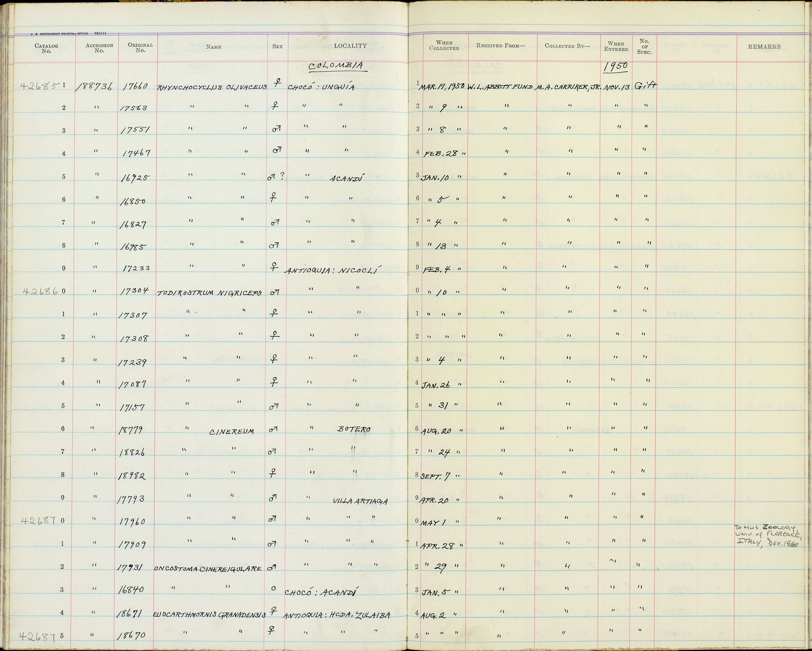Click the name 'EUSCARTHMORNIS GRANADENSIS'
This screenshot has height=651, width=812.
[x=209, y=615]
